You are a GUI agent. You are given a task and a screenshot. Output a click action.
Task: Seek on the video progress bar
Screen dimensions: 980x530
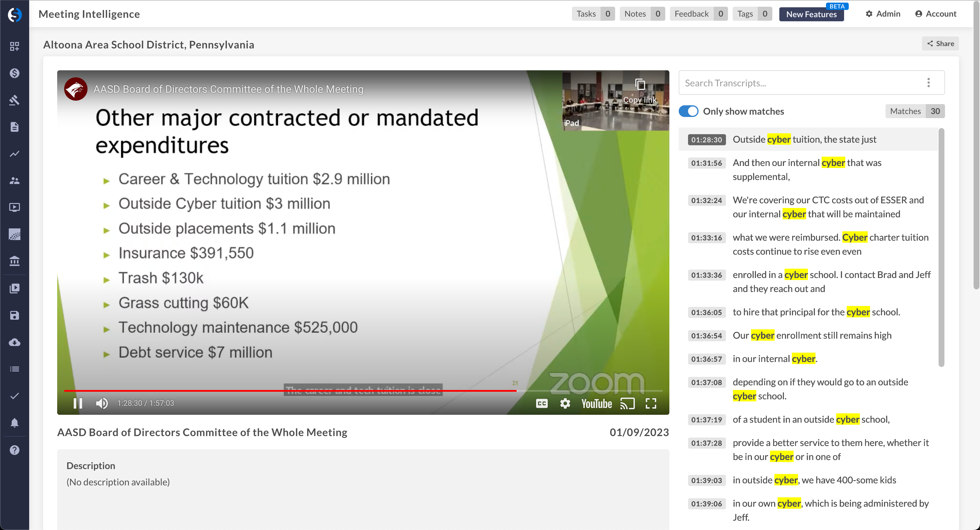[x=363, y=391]
